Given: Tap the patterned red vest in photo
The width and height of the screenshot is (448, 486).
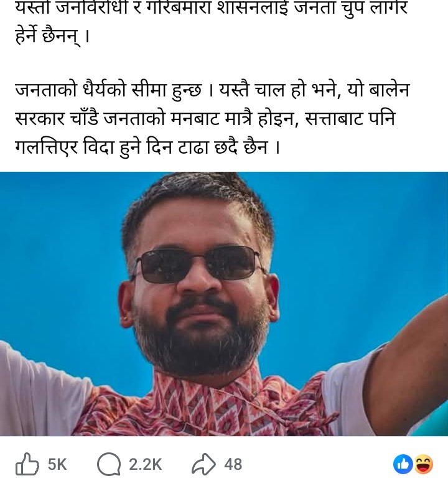Looking at the screenshot, I should 205,406.
